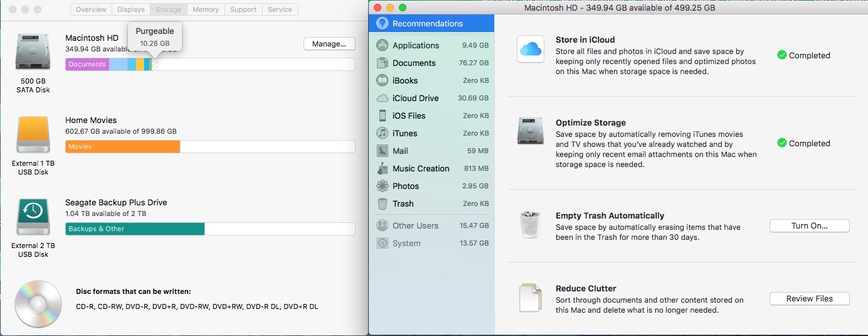Click Review Files button for Reduce Clutter
868x336 pixels.
(x=809, y=299)
